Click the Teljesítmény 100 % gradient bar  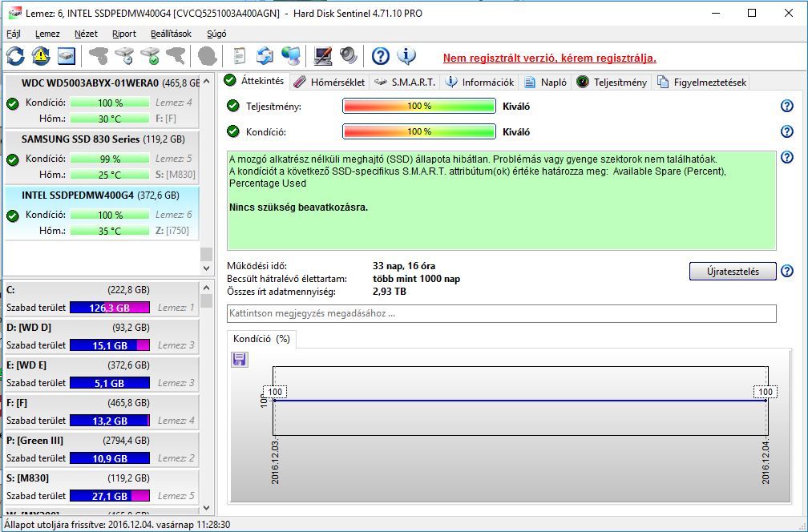[419, 106]
